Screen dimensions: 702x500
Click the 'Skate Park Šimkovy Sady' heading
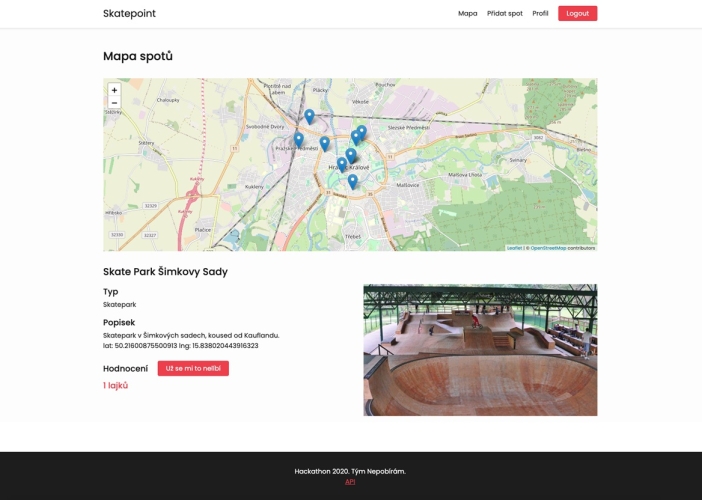pos(165,271)
